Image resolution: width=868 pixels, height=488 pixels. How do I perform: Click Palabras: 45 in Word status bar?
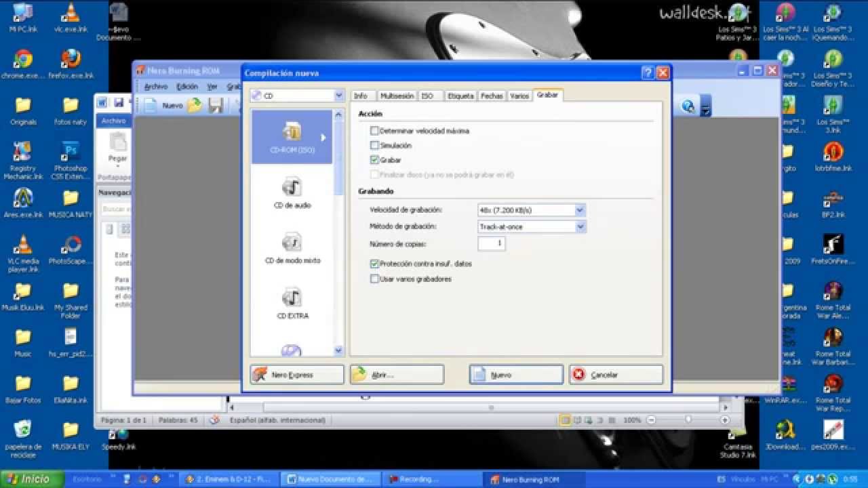(x=178, y=420)
